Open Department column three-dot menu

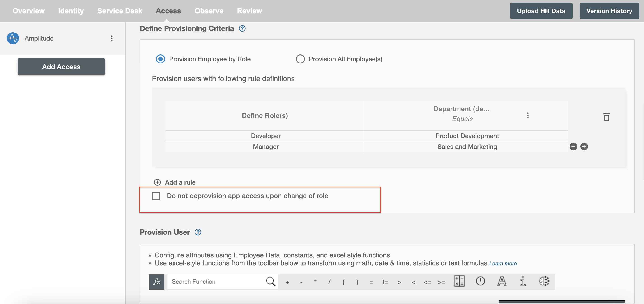coord(527,115)
